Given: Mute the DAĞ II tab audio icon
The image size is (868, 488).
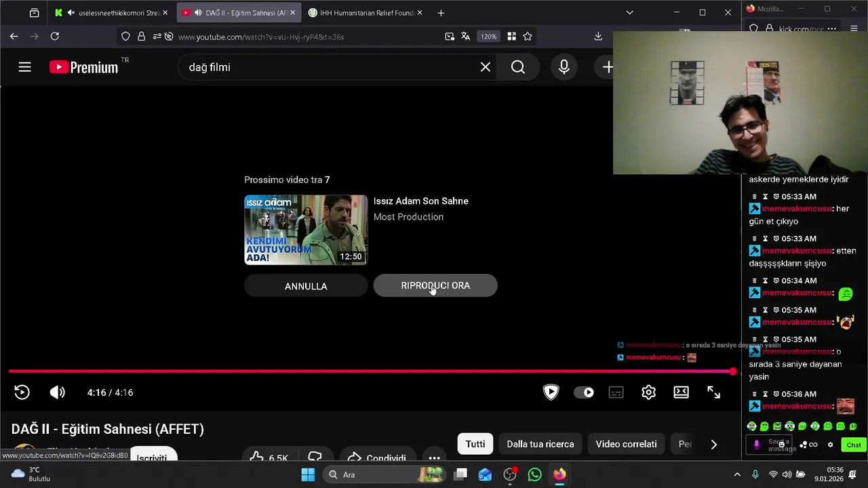Looking at the screenshot, I should pyautogui.click(x=198, y=13).
